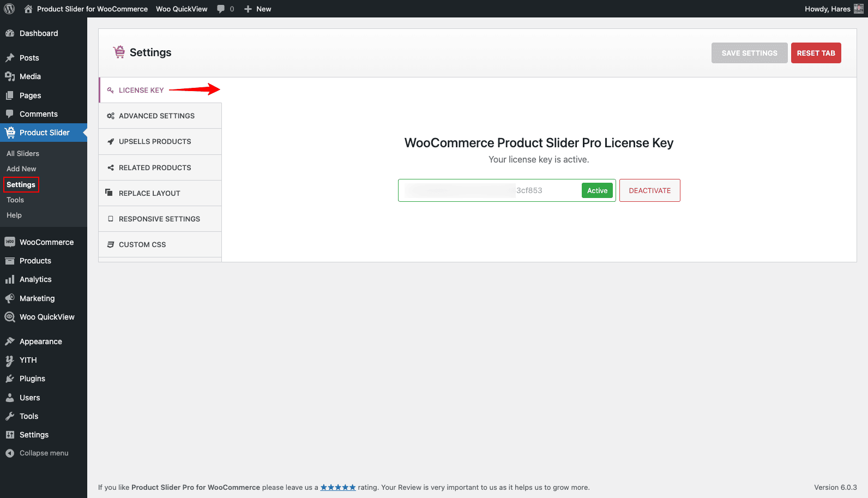Click the WordPress logo icon
Viewport: 868px width, 498px height.
point(9,9)
